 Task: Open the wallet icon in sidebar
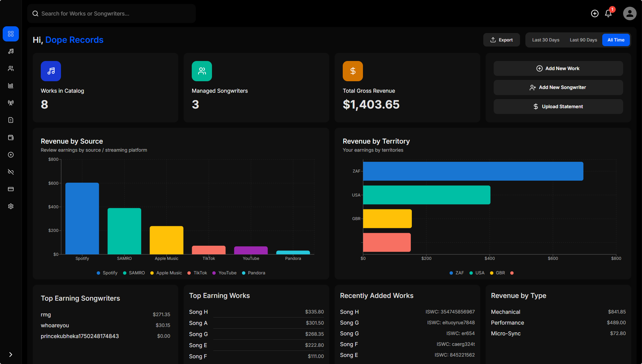click(11, 138)
